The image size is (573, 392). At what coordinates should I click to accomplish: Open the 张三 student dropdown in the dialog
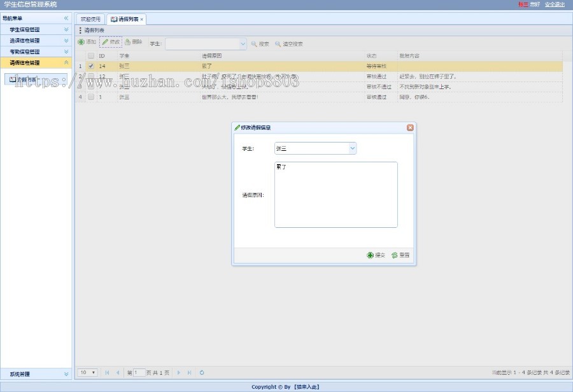pyautogui.click(x=352, y=148)
